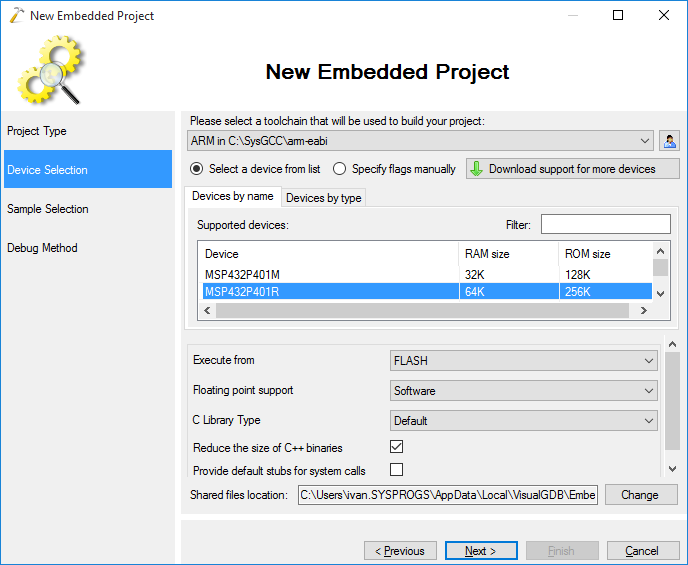Sort by the 'ROM size' column header

point(606,254)
